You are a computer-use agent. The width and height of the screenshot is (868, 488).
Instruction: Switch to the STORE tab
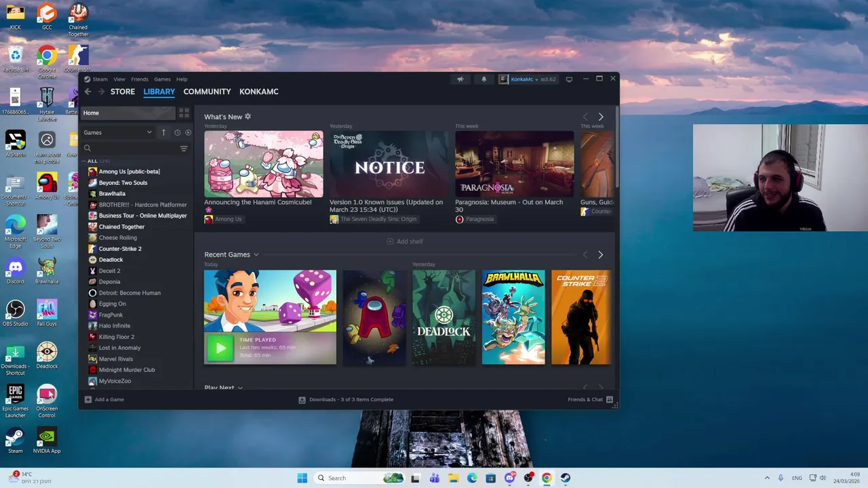(123, 91)
